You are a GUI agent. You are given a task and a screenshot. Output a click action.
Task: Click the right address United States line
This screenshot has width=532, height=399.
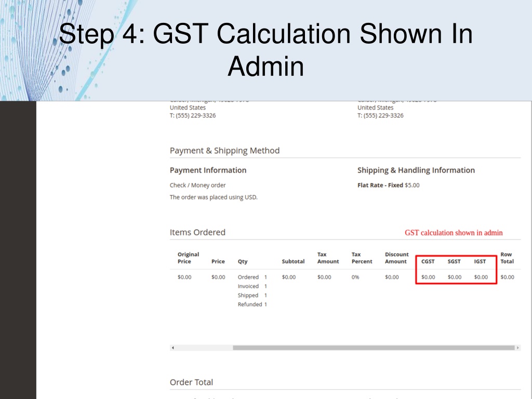coord(375,108)
